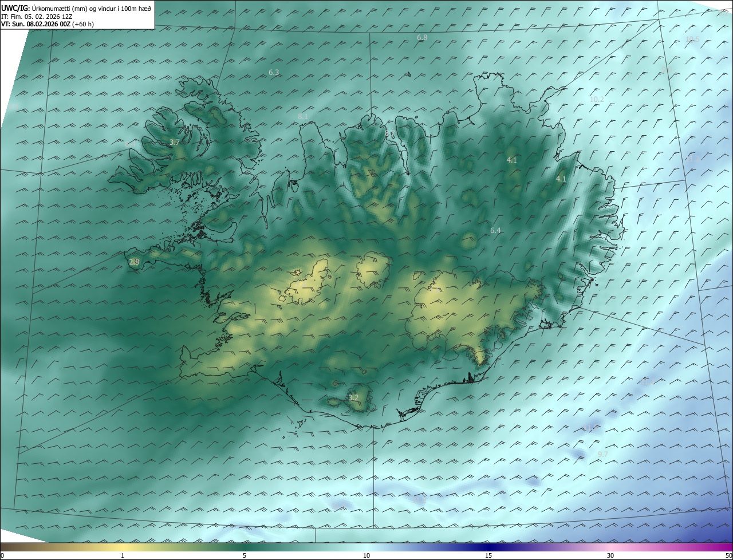Click the 6.8 precipitation value label
The height and width of the screenshot is (560, 733).
422,37
